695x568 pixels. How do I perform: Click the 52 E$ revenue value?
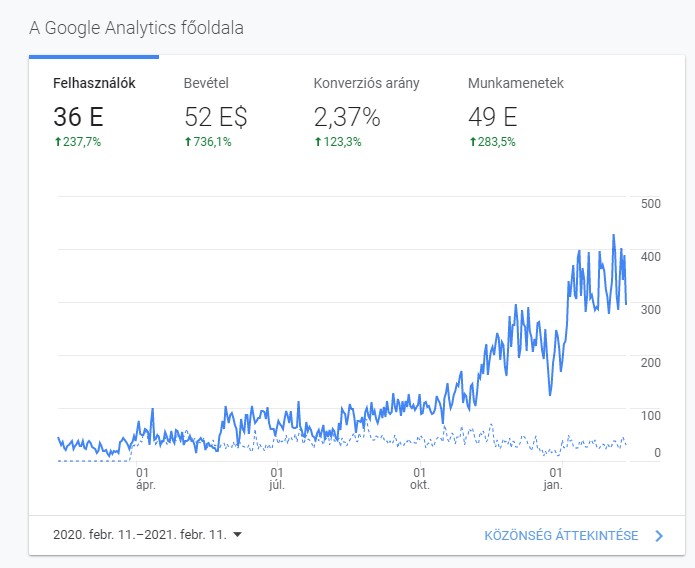point(216,117)
